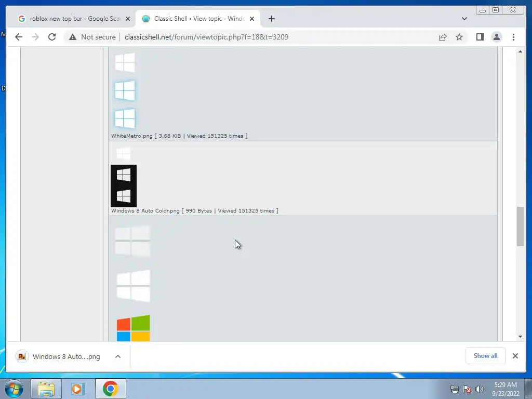
Task: Expand options for Windows 8 Auto download
Action: pos(118,356)
